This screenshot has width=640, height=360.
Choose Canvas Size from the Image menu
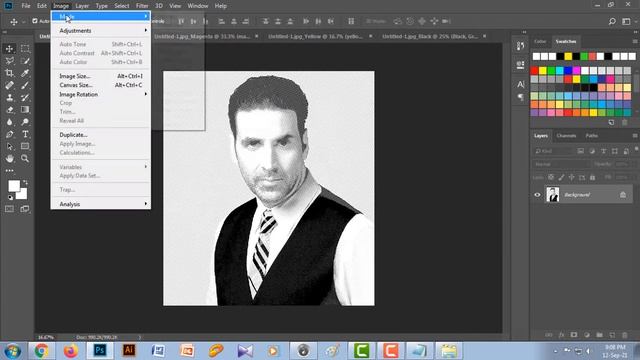pos(100,85)
